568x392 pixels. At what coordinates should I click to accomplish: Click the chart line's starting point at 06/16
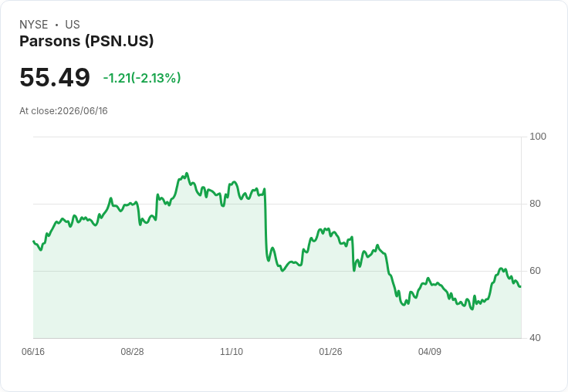pyautogui.click(x=33, y=241)
